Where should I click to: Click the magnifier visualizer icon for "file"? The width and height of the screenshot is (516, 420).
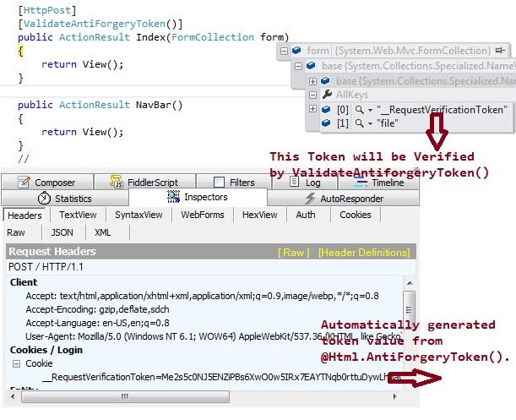[358, 123]
